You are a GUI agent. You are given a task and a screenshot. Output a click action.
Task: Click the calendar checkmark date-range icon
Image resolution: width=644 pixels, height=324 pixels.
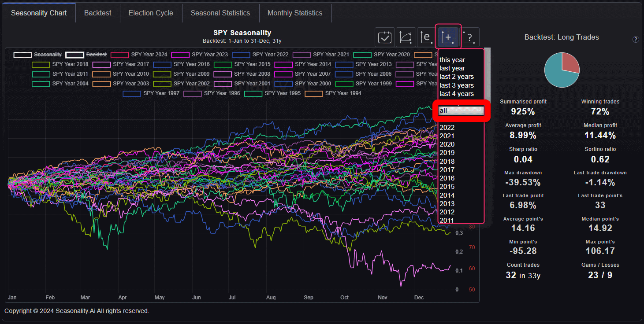coord(385,37)
